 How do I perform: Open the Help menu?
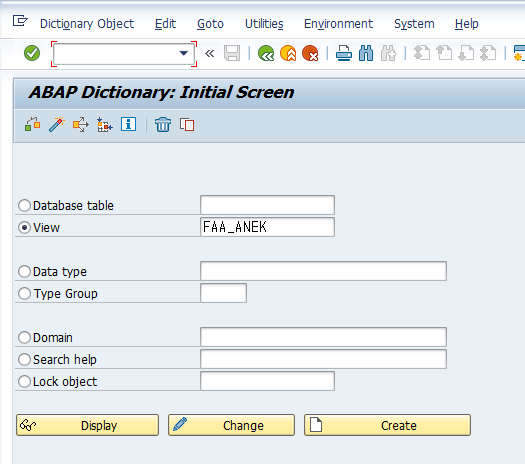coord(467,24)
